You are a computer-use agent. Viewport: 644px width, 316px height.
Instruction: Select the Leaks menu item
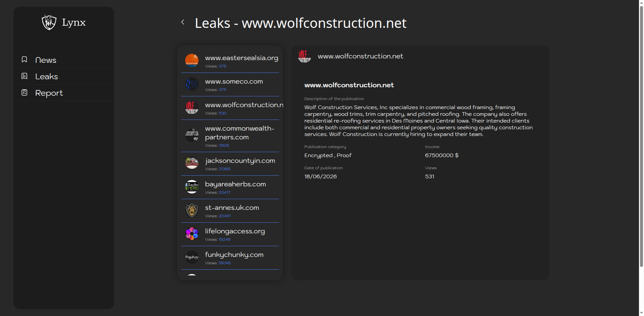[x=64, y=76]
